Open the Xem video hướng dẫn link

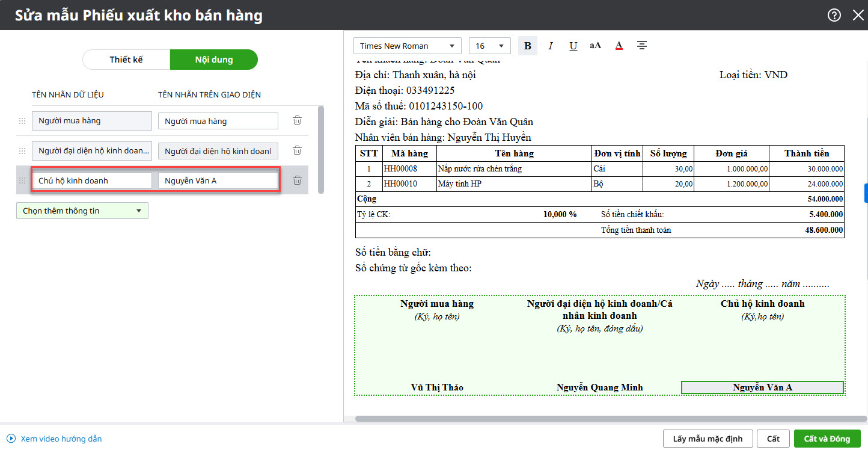[61, 439]
